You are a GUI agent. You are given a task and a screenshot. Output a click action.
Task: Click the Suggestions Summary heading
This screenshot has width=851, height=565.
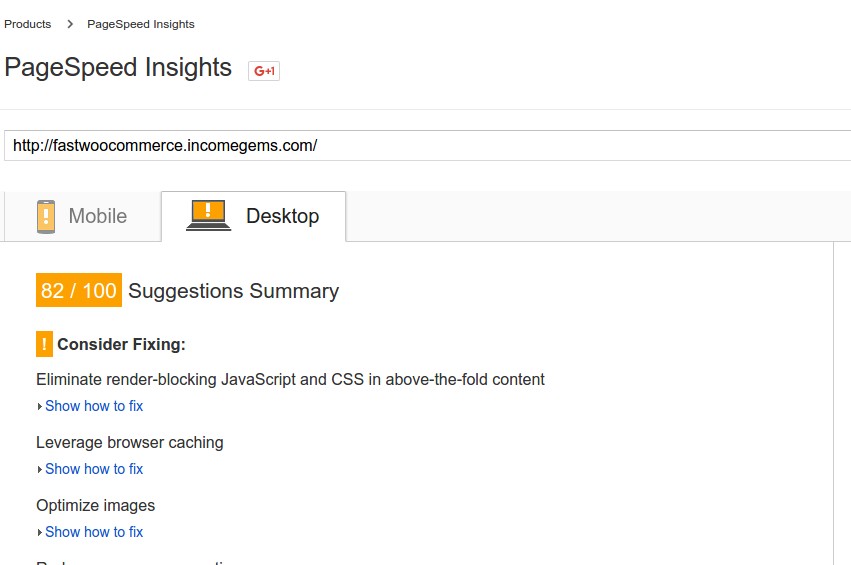point(233,291)
